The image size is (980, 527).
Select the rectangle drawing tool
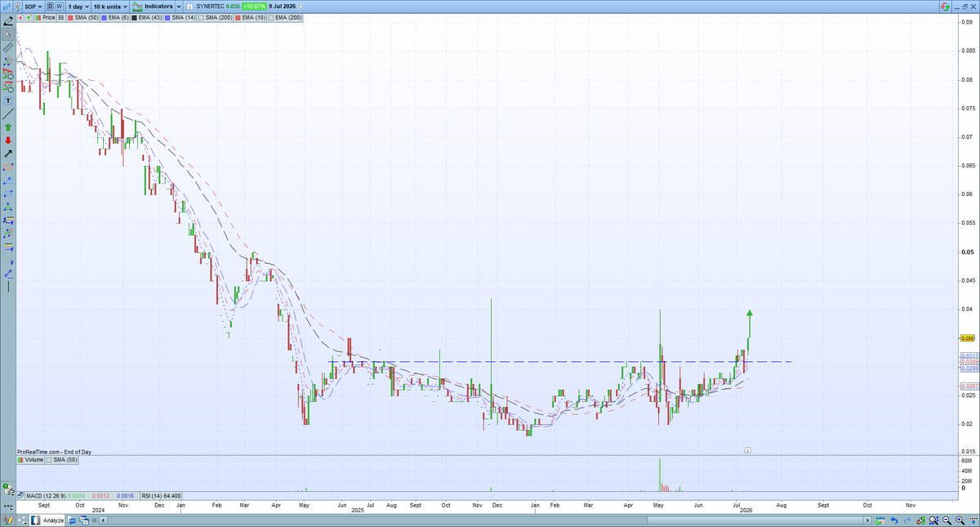[x=8, y=193]
